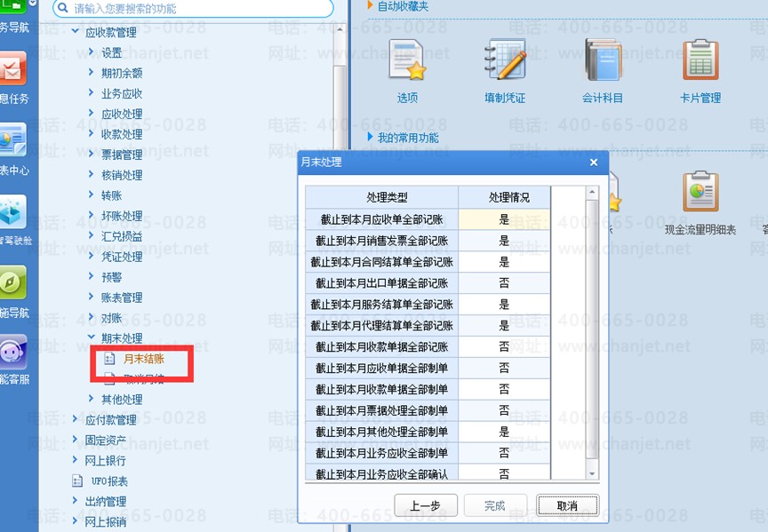Open the compass navigation sidebar icon
The height and width of the screenshot is (532, 768).
click(x=12, y=282)
